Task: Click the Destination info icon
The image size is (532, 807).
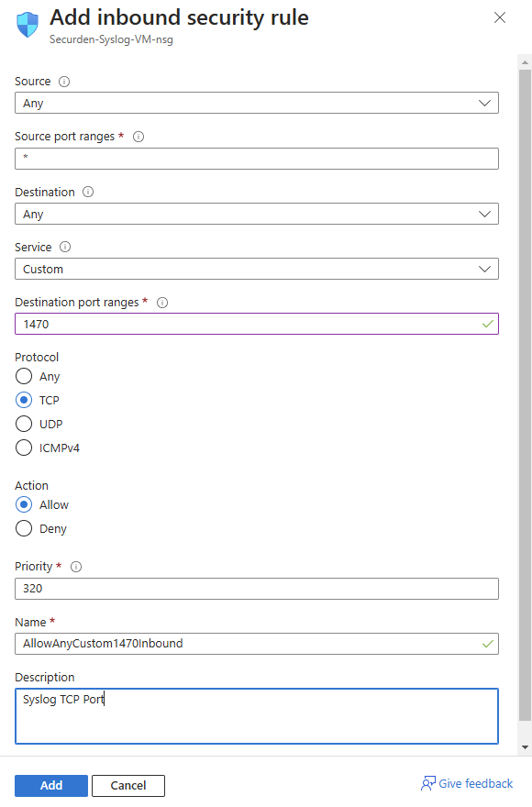Action: coord(88,192)
